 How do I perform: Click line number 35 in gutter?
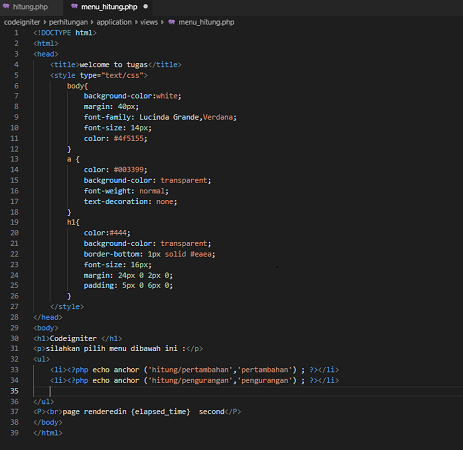coord(14,391)
